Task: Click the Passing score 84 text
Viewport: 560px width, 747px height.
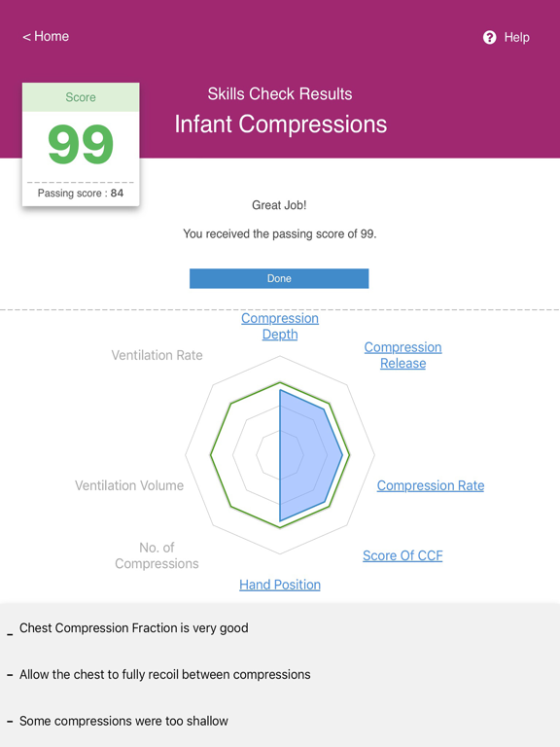Action: pyautogui.click(x=81, y=193)
